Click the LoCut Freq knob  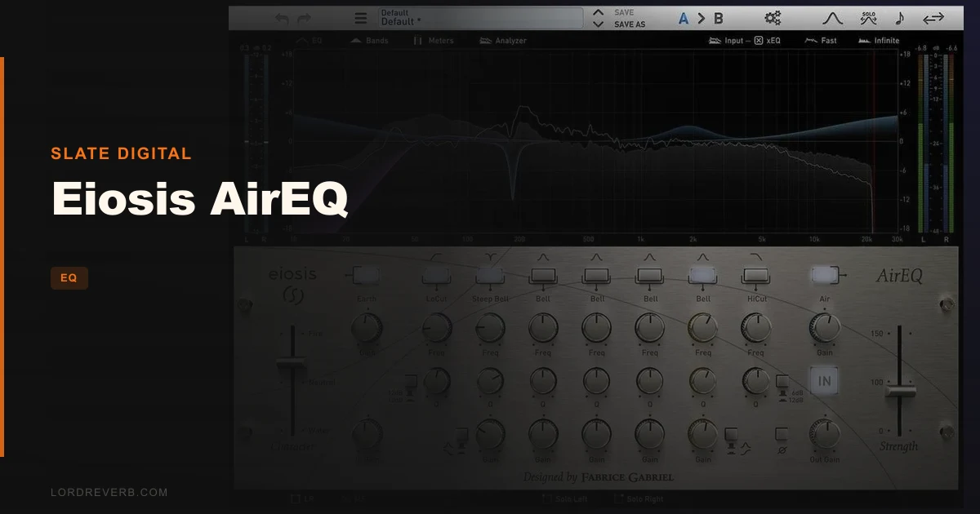pyautogui.click(x=436, y=328)
